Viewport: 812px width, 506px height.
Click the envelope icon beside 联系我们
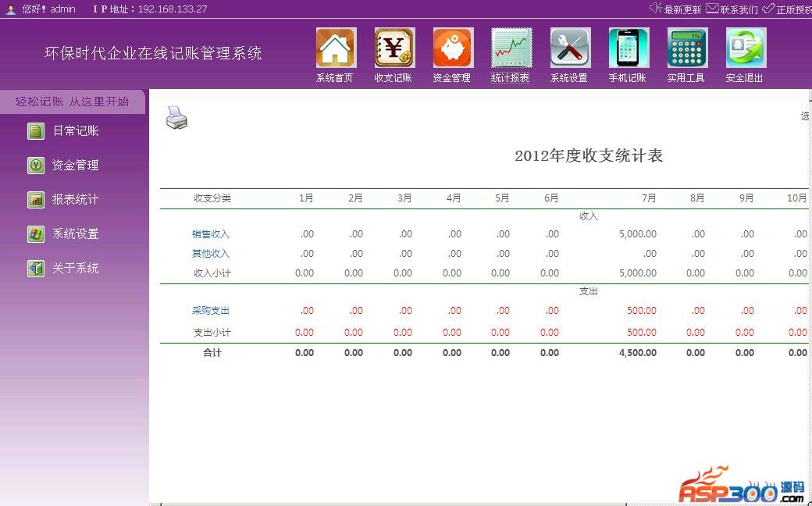point(712,8)
